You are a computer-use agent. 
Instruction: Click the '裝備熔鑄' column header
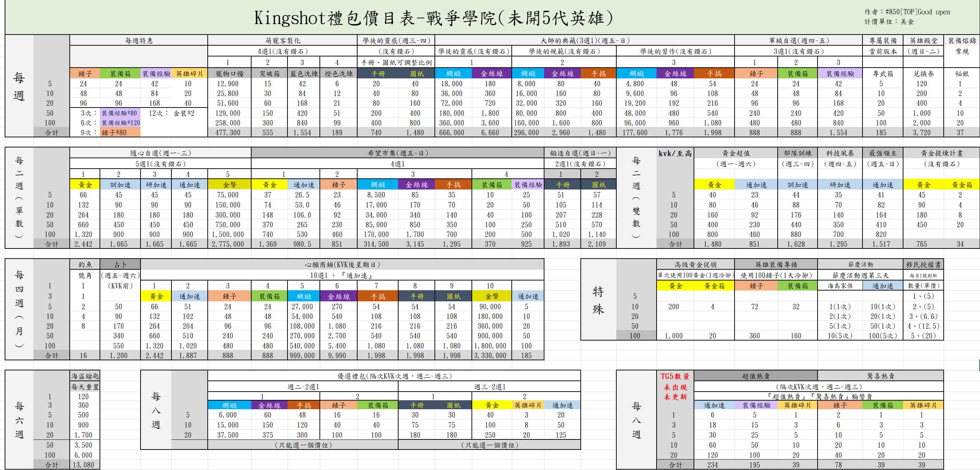[962, 41]
